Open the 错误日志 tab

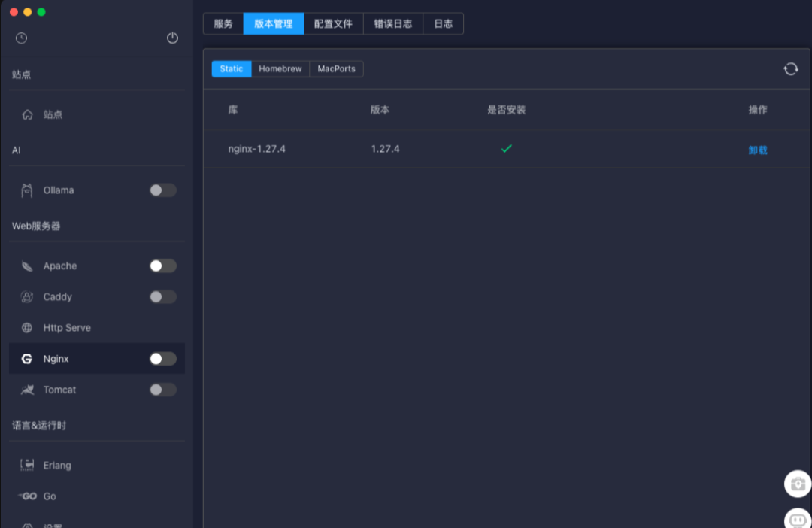pyautogui.click(x=393, y=24)
